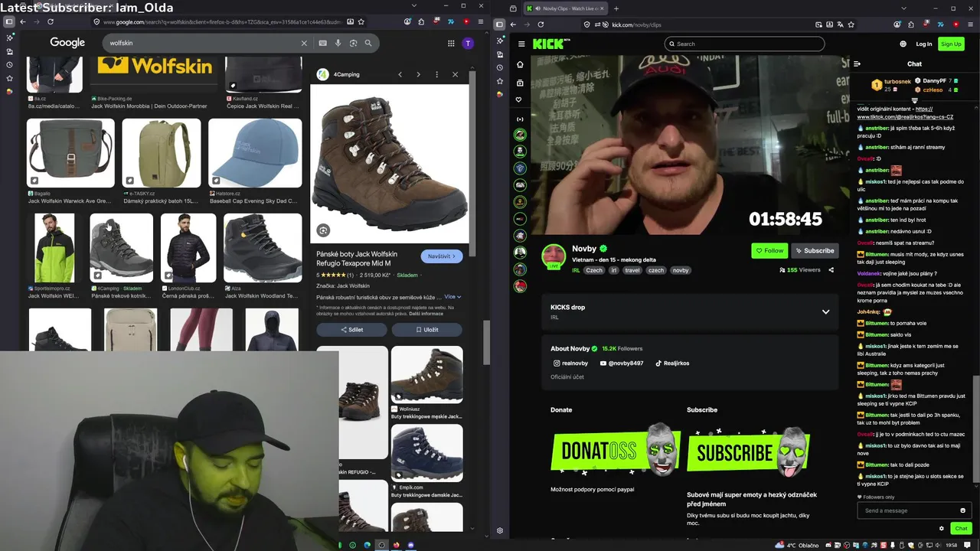This screenshot has height=551, width=980.
Task: Open the Realjirkos TikTok link
Action: [672, 364]
